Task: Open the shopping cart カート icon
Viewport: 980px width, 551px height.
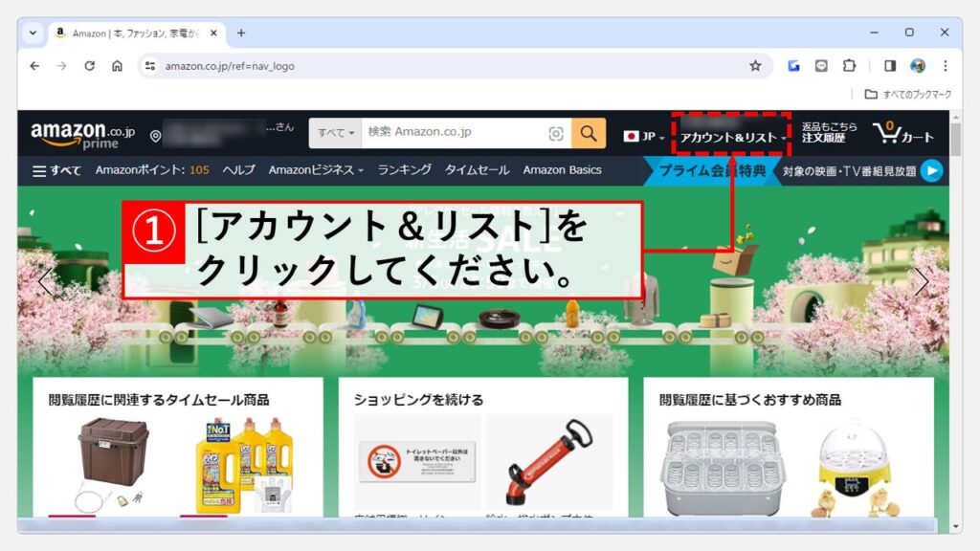Action: [x=903, y=132]
